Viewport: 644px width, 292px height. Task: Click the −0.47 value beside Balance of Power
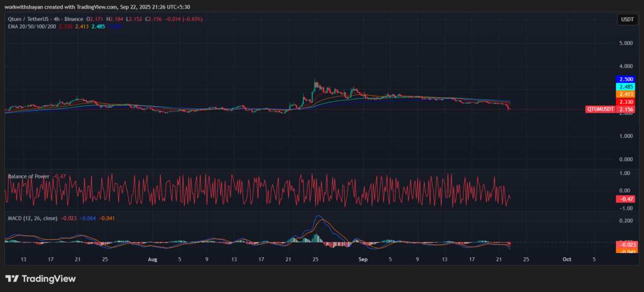point(60,176)
